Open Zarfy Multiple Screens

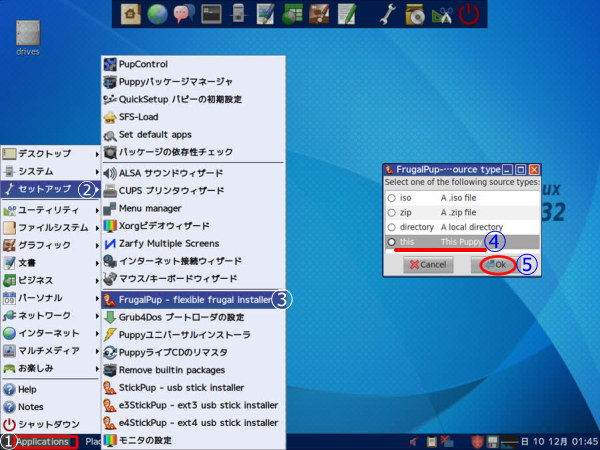193,244
